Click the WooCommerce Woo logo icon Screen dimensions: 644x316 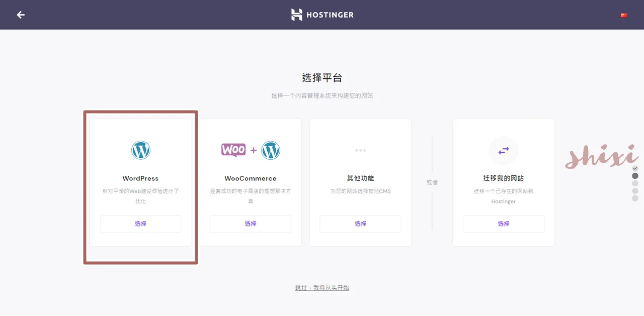click(233, 150)
